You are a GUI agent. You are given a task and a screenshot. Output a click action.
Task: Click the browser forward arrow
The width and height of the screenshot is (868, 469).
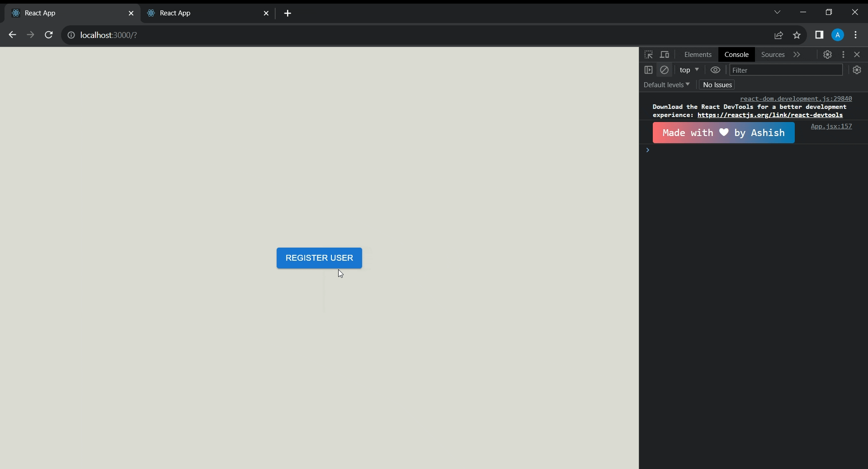point(30,35)
